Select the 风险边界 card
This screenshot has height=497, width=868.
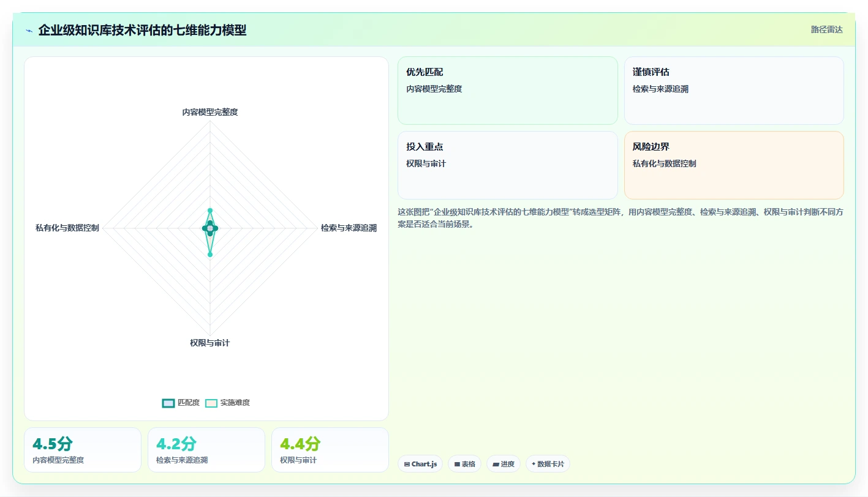click(x=734, y=165)
